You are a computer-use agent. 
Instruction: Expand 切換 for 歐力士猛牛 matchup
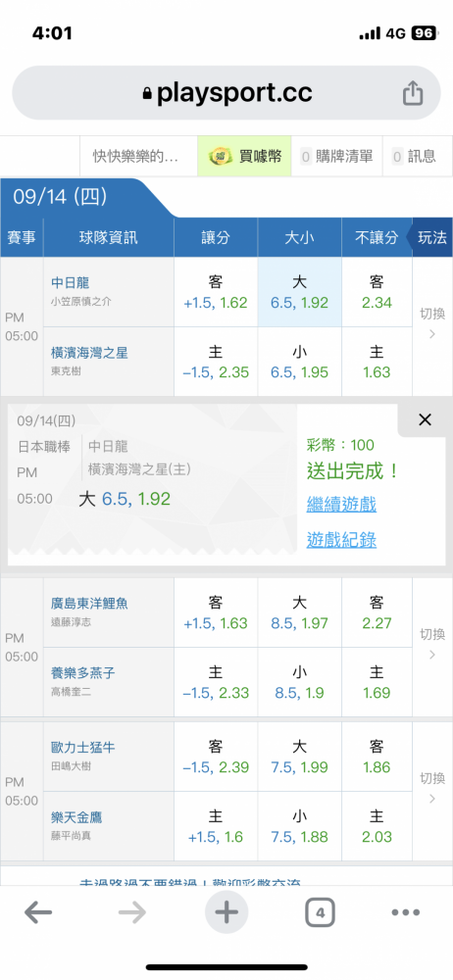(432, 788)
